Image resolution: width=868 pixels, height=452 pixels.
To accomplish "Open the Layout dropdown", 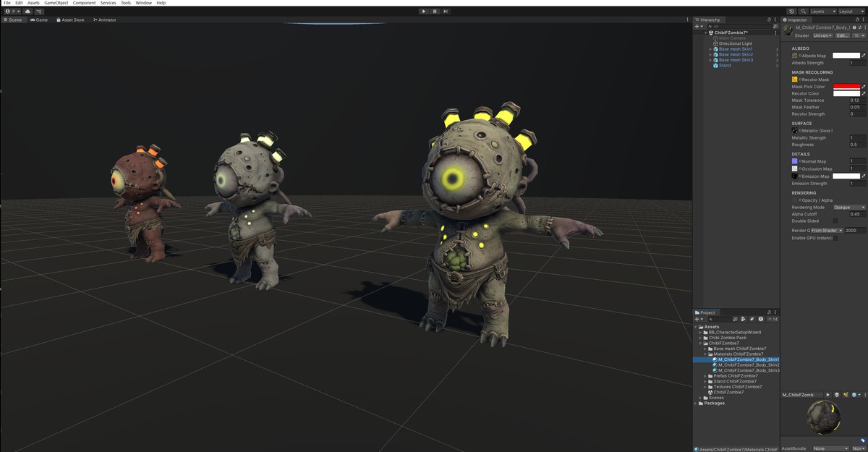I will pyautogui.click(x=851, y=12).
